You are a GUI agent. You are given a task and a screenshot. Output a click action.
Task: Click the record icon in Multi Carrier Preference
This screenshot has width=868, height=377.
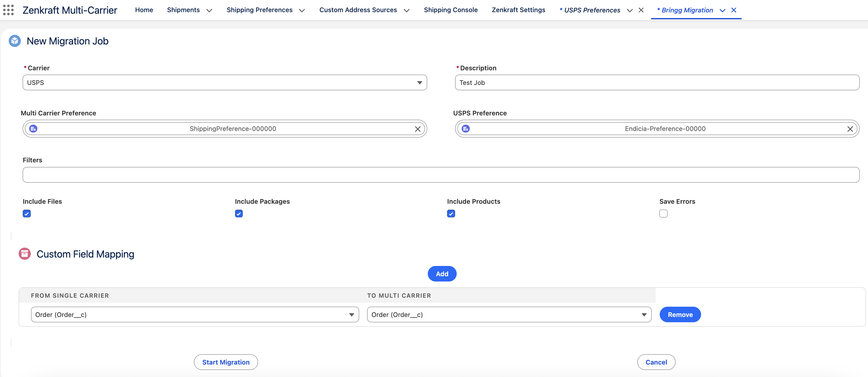tap(33, 129)
